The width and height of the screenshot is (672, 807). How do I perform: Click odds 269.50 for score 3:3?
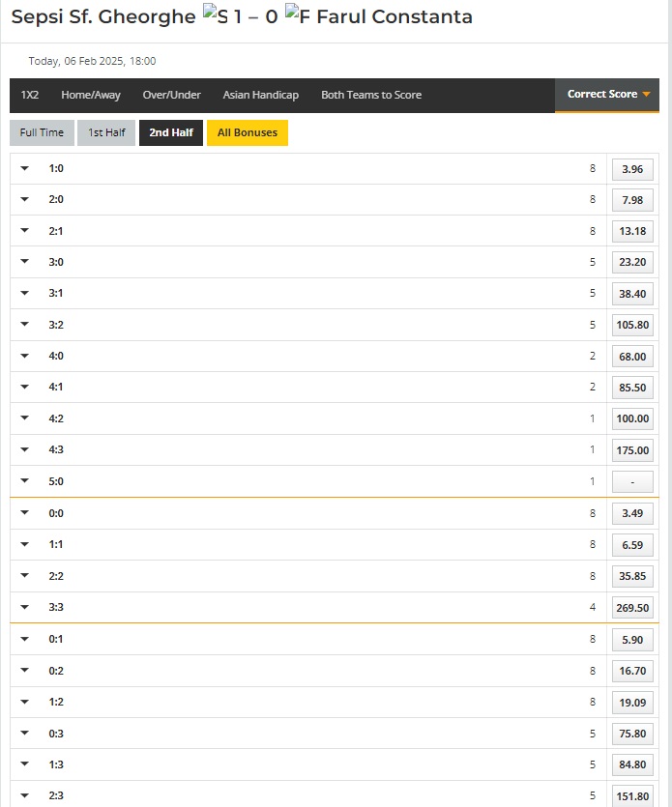click(632, 608)
